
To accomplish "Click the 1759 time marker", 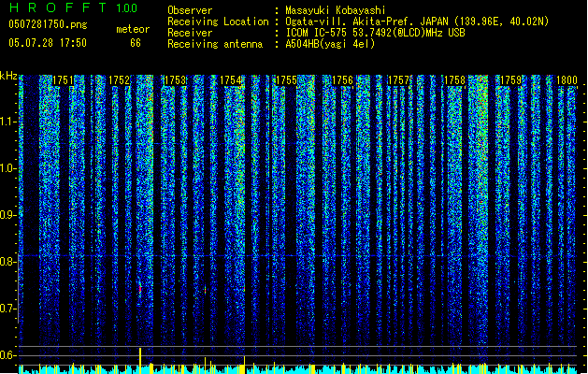I will [x=510, y=80].
